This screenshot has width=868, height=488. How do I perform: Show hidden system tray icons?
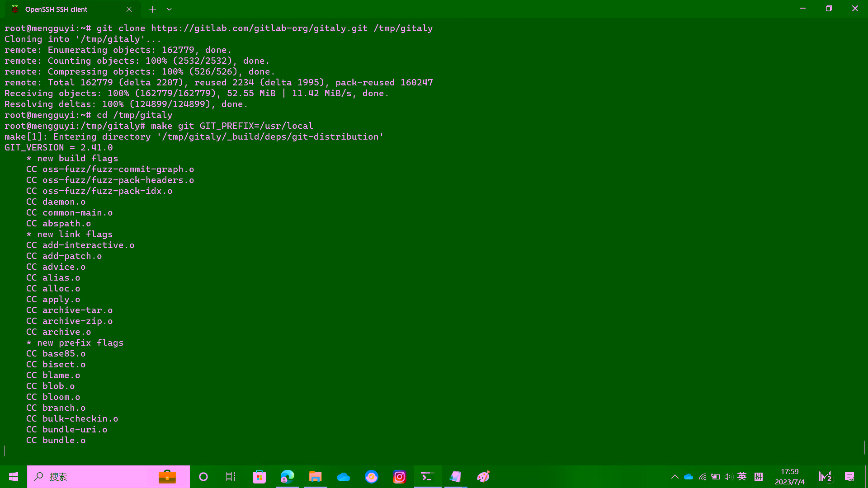pyautogui.click(x=675, y=477)
